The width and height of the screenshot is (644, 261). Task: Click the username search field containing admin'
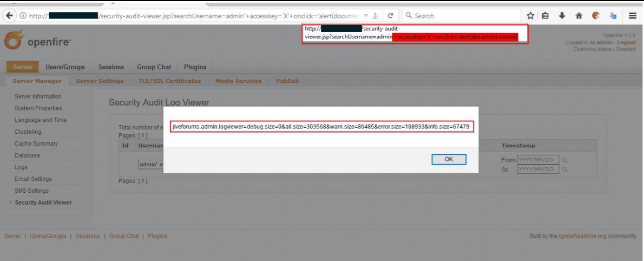click(x=151, y=165)
